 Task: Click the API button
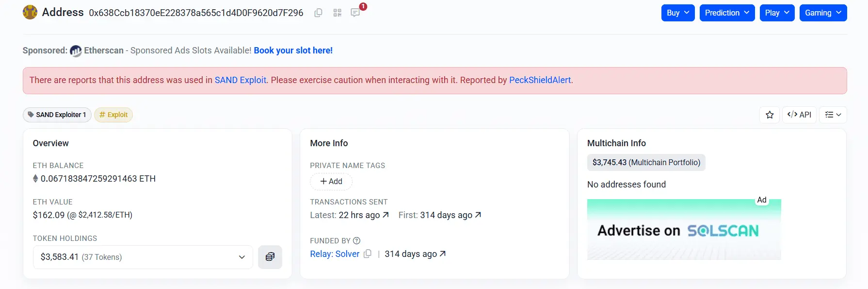pos(799,115)
